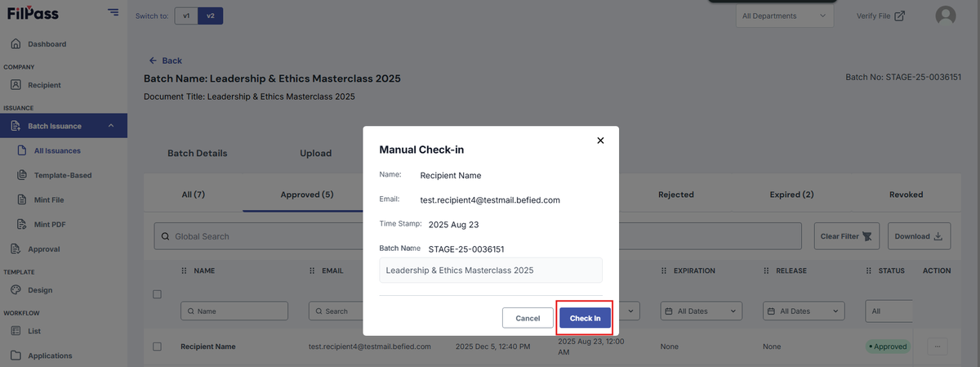Click the Dashboard home icon
The height and width of the screenshot is (367, 980).
[x=16, y=43]
